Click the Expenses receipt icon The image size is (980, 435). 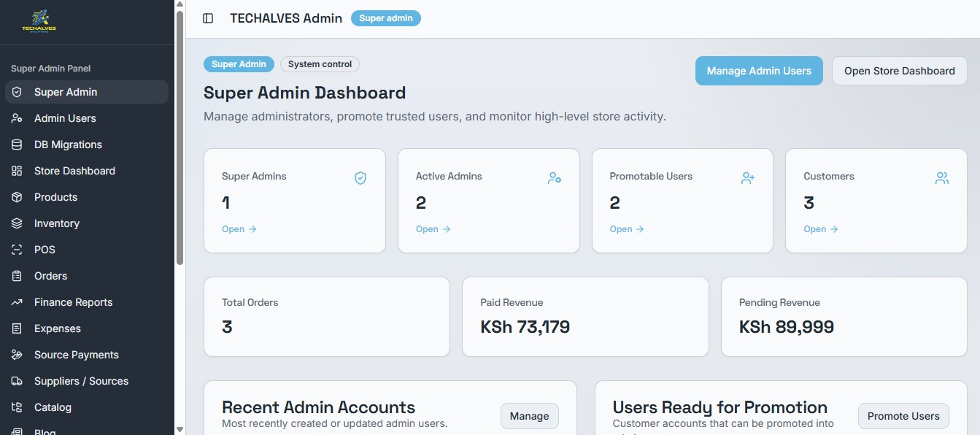coord(17,328)
